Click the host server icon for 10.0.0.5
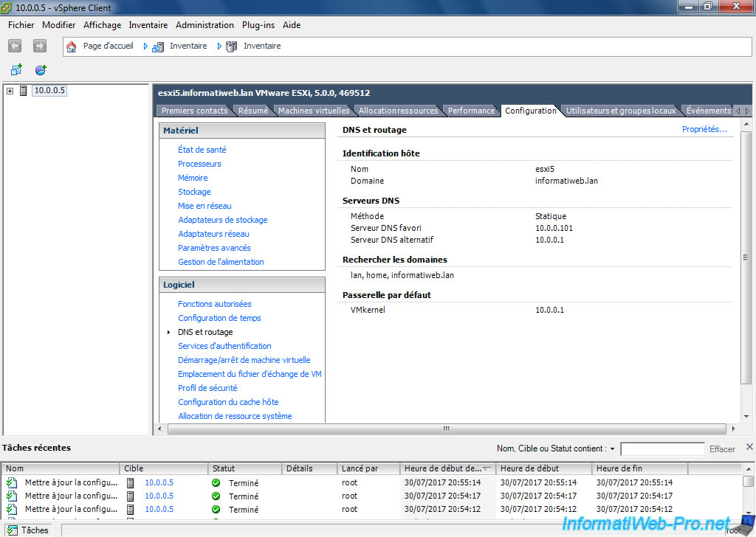Image resolution: width=756 pixels, height=537 pixels. point(23,91)
